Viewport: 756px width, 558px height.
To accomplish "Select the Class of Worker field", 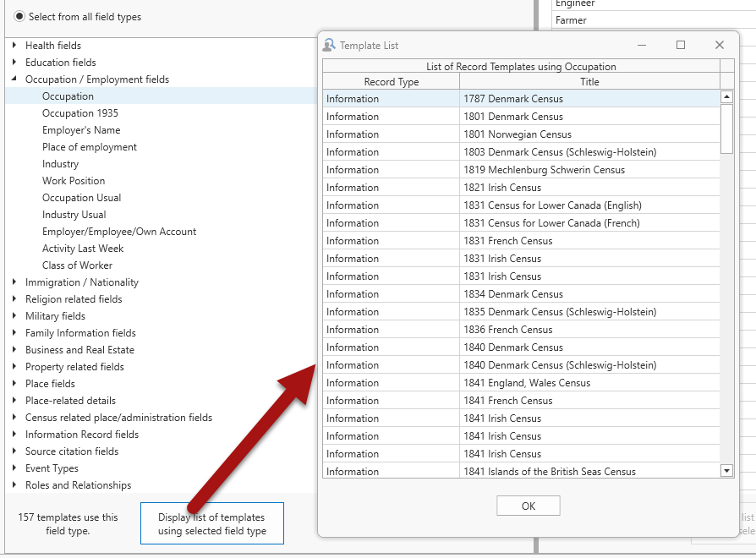I will point(77,265).
